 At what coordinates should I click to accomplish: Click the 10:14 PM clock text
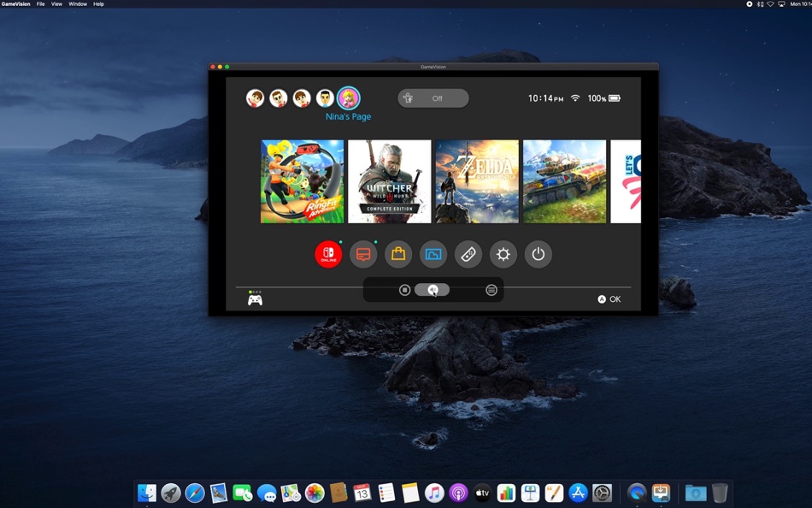(545, 98)
